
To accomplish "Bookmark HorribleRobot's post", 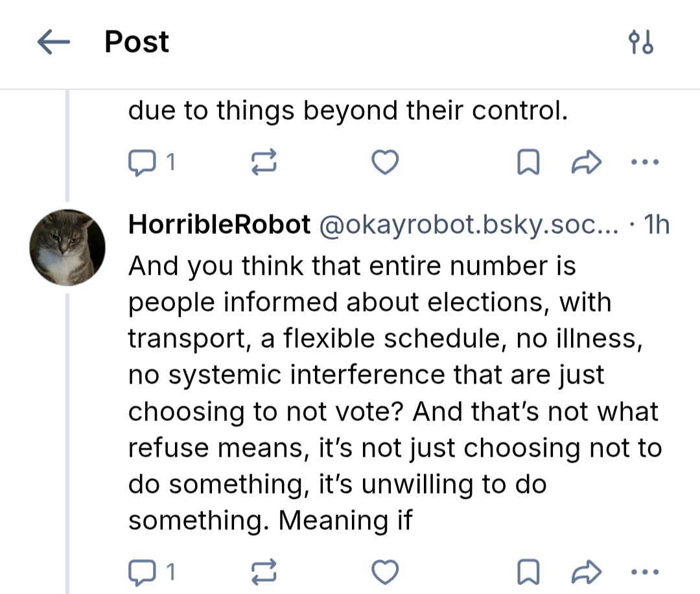I will 528,572.
